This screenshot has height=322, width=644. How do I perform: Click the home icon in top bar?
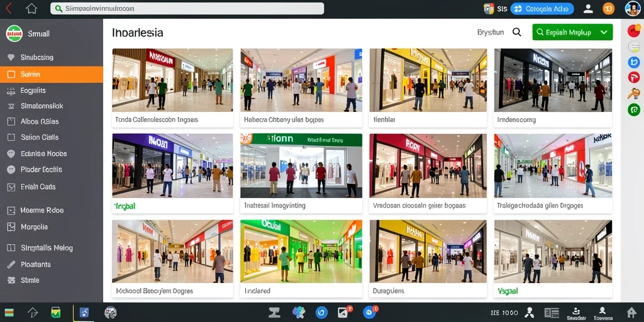coord(31,9)
